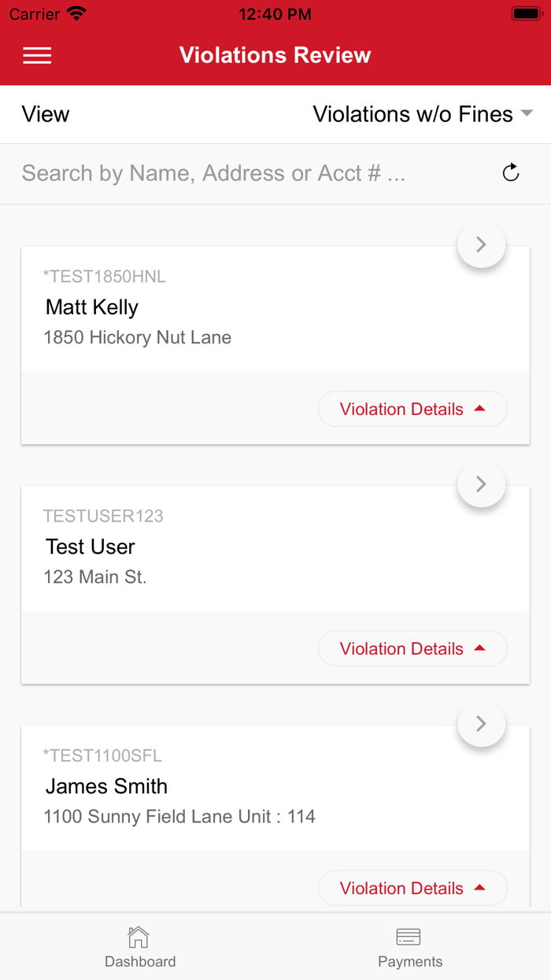The image size is (551, 980).
Task: Open the Violations w/o Fines dropdown
Action: (x=423, y=114)
